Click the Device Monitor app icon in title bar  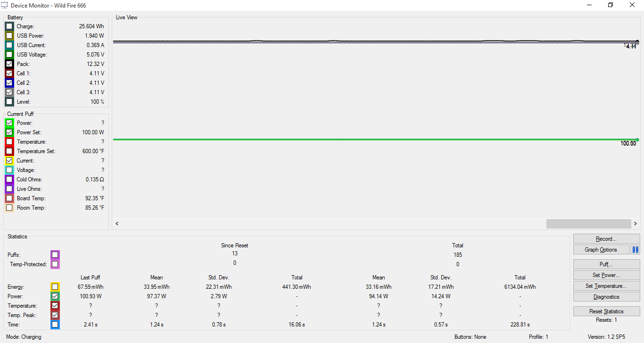pyautogui.click(x=5, y=5)
